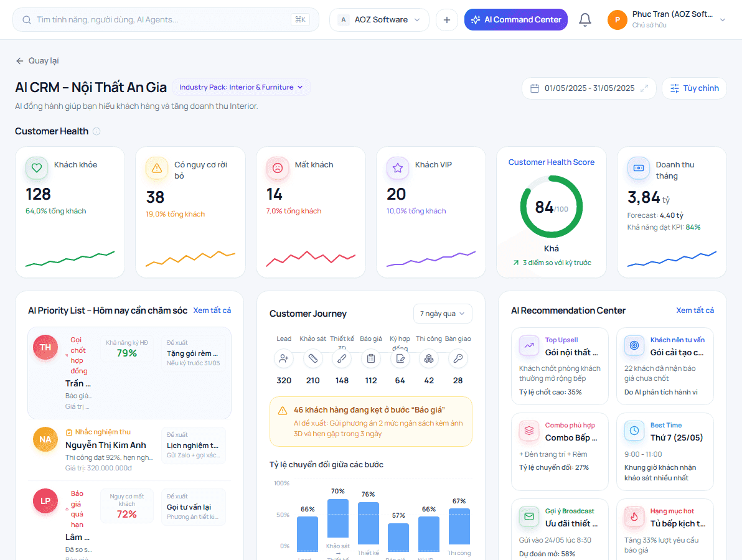
Task: Open the 01/05/2025 - 31/05/2025 date range
Action: (x=589, y=88)
